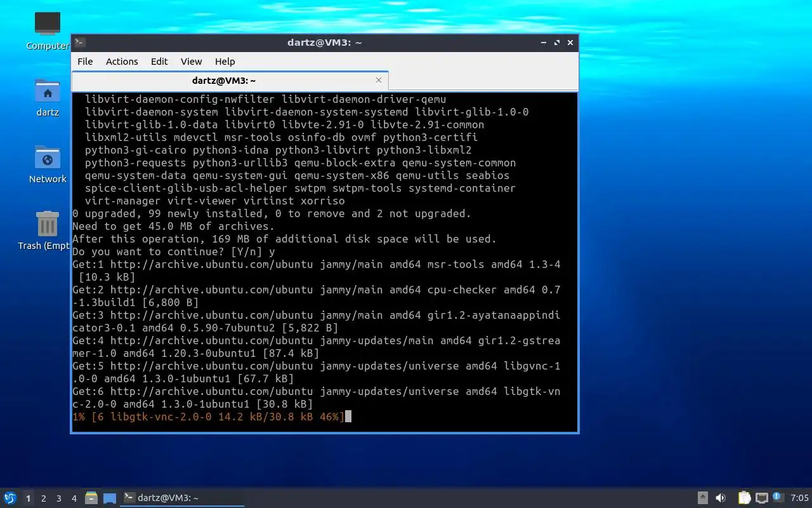This screenshot has height=508, width=812.
Task: Open the clipboard manager tray icon
Action: [x=744, y=498]
